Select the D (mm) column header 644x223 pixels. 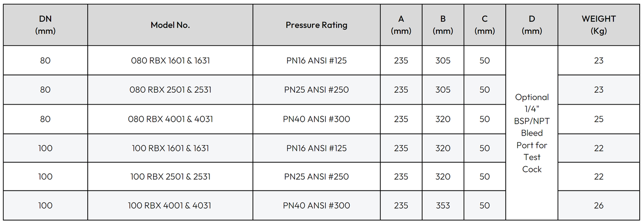[x=532, y=25]
